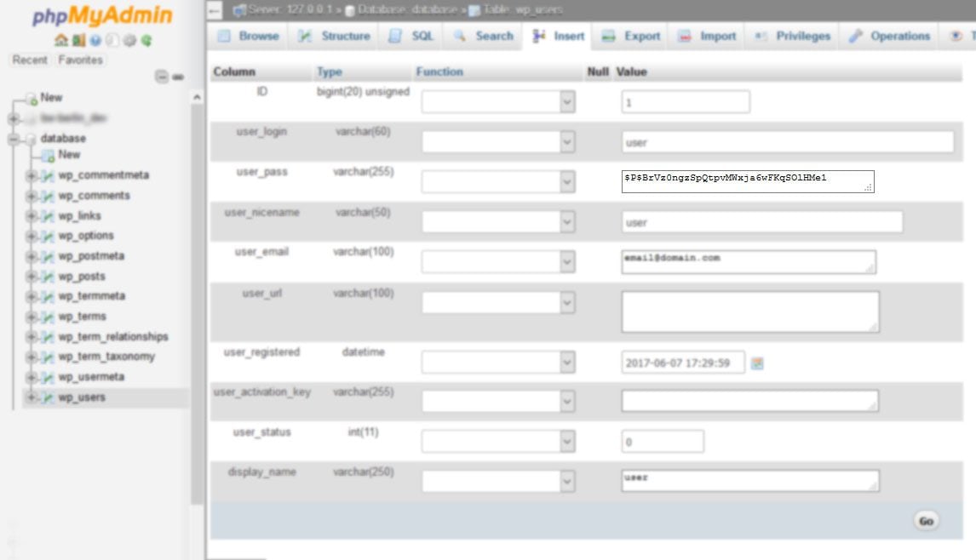This screenshot has height=560, width=976.
Task: Click the Home icon under phpMyAdmin logo
Action: pos(61,41)
